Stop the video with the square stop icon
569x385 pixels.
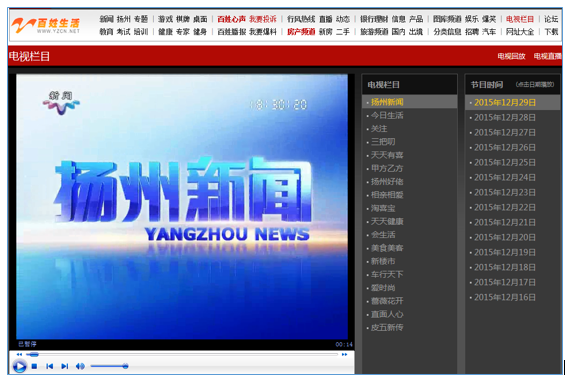coord(34,366)
